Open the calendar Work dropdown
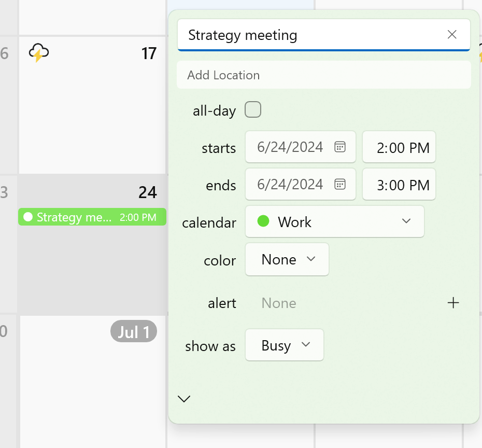 coord(335,221)
